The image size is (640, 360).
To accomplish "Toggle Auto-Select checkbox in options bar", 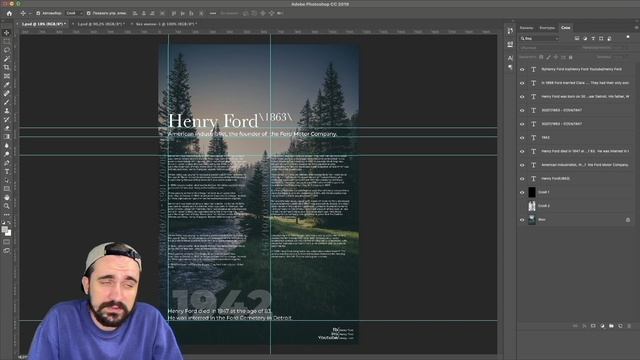I will point(38,13).
